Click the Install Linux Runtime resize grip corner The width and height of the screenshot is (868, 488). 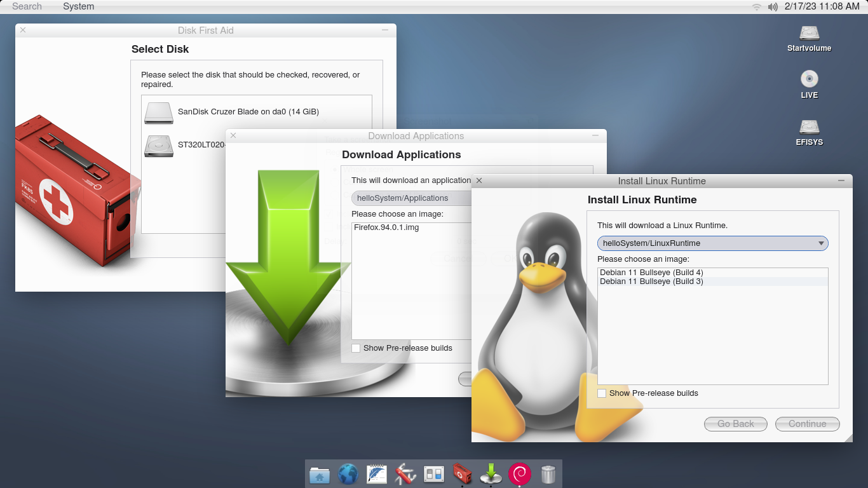(848, 438)
